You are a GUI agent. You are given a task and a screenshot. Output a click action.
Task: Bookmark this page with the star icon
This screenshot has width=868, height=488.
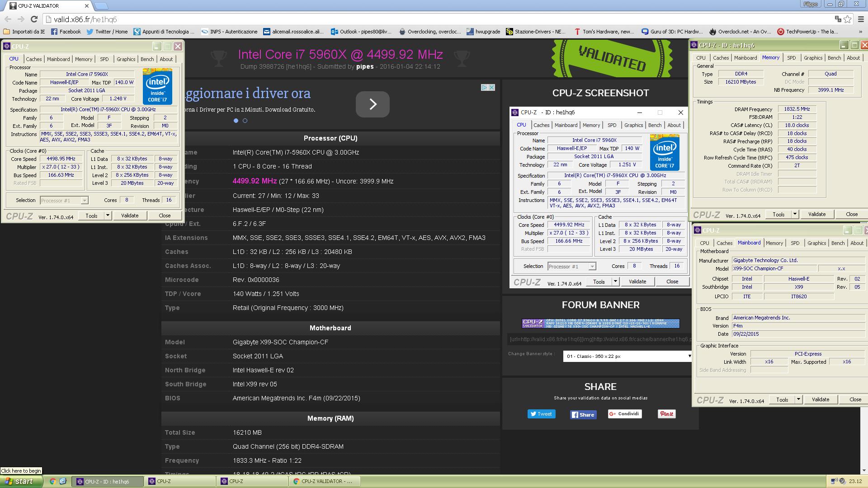click(848, 19)
